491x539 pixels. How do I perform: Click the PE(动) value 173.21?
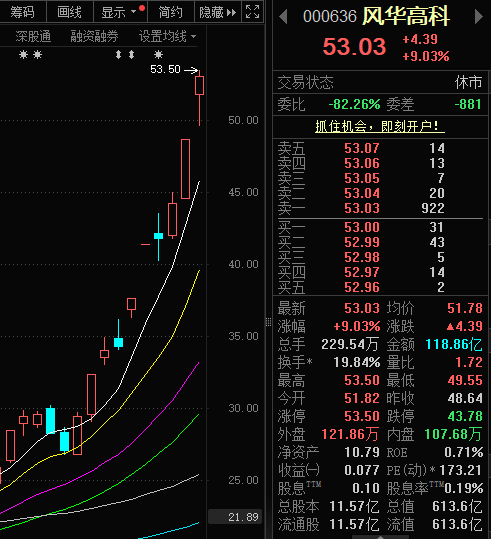pos(460,470)
